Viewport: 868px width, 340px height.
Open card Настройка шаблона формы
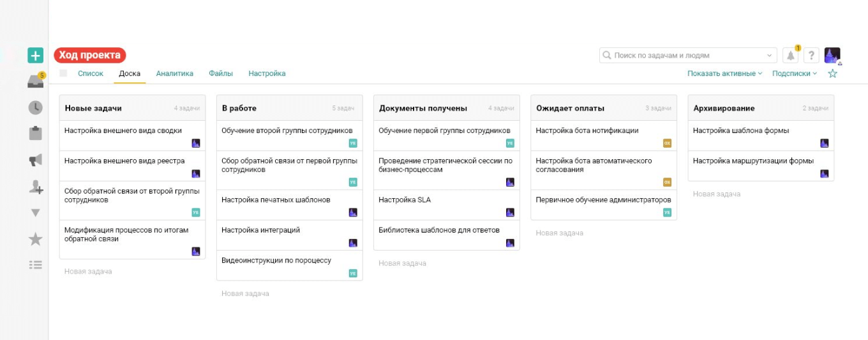coord(761,135)
